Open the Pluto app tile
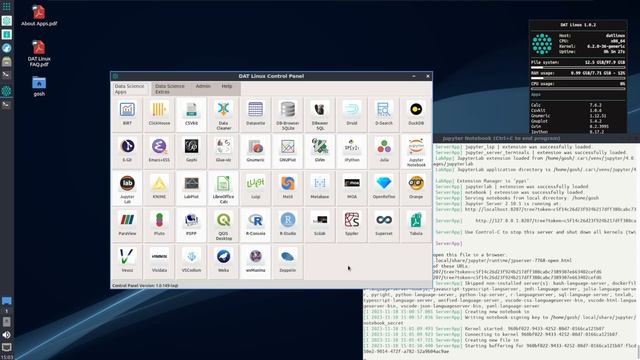 coord(159,225)
